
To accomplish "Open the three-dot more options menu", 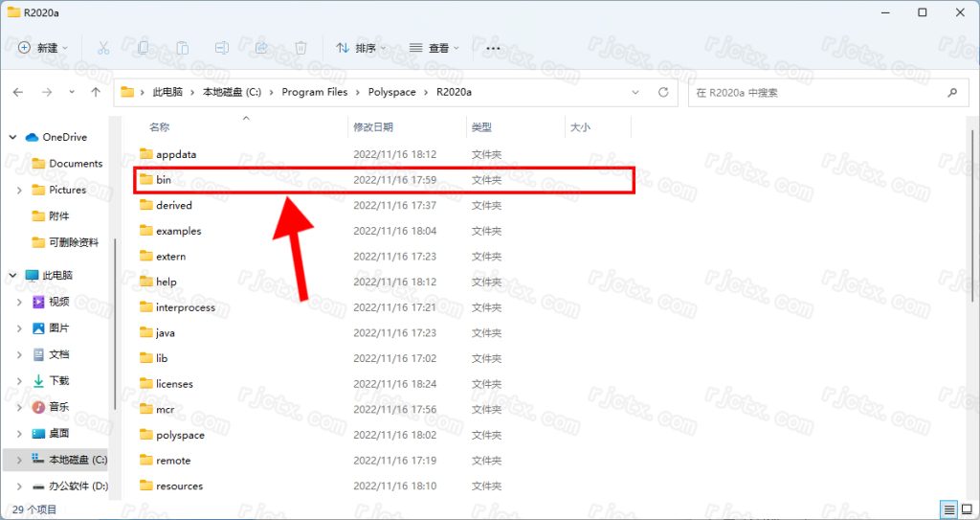I will [493, 48].
